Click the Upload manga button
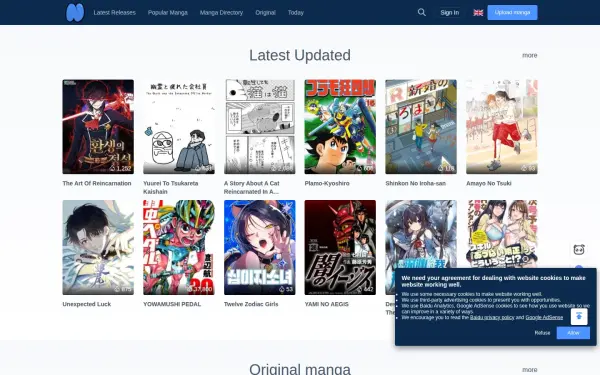 [x=512, y=12]
